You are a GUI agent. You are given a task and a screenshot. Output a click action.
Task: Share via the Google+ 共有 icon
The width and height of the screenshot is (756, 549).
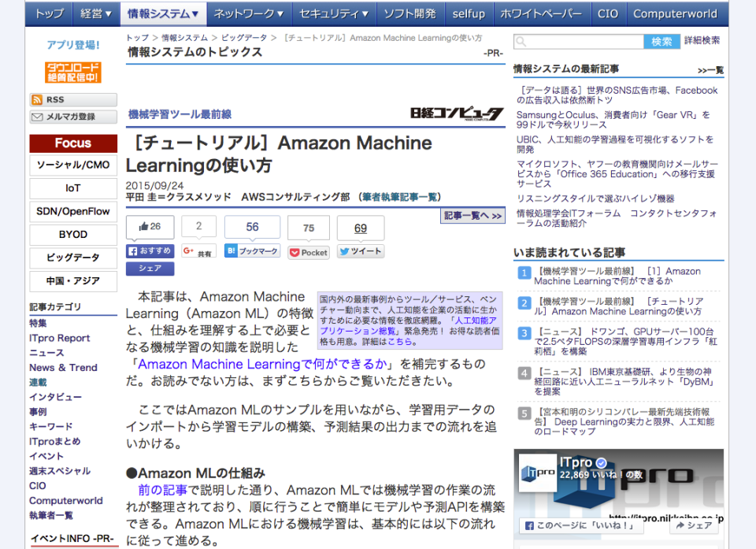pyautogui.click(x=198, y=251)
